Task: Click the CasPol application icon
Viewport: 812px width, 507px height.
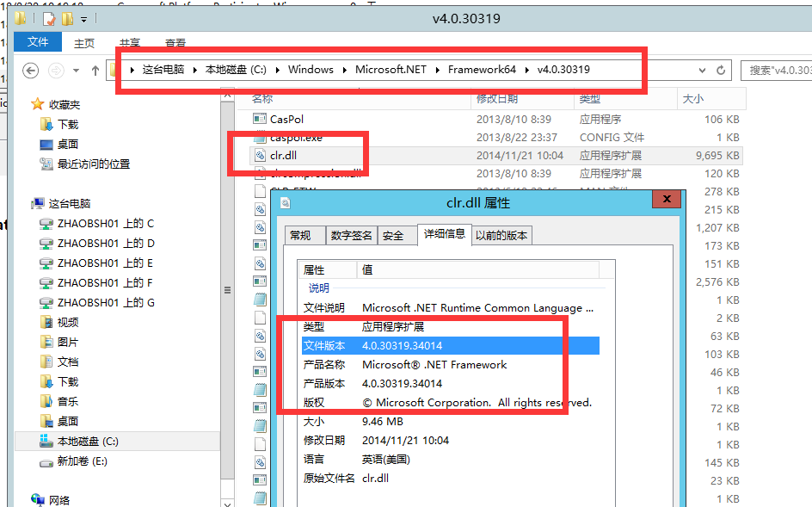Action: point(260,119)
